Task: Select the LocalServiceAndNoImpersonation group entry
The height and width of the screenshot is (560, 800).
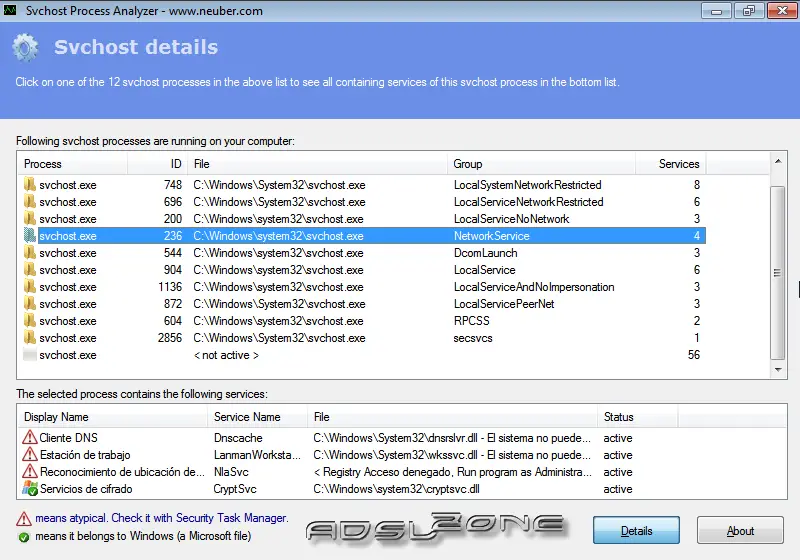Action: pyautogui.click(x=534, y=287)
